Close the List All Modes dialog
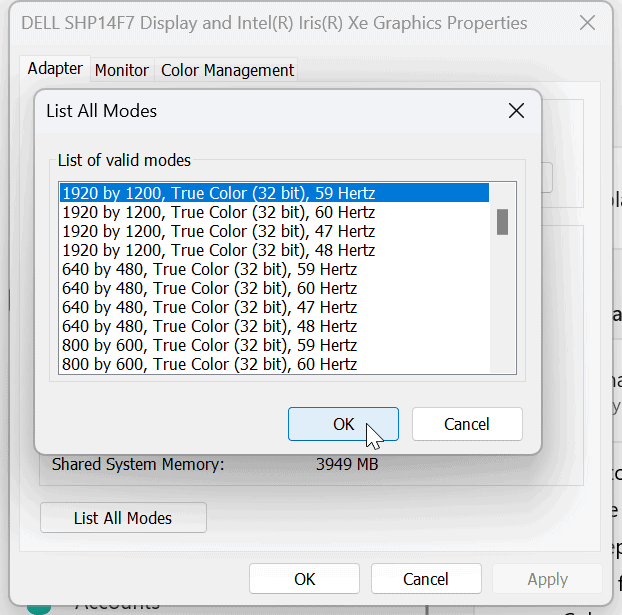This screenshot has height=615, width=622. point(516,111)
